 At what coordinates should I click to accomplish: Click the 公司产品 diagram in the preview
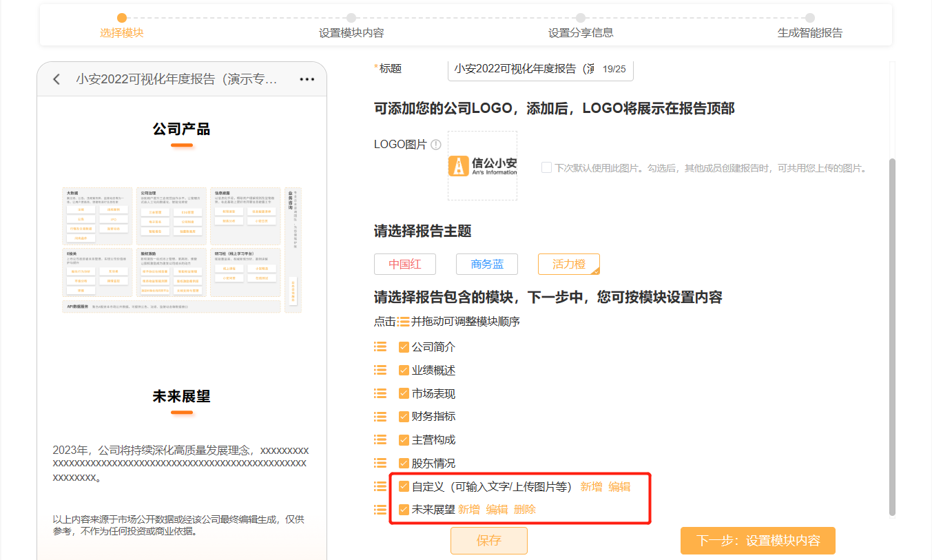pyautogui.click(x=182, y=250)
